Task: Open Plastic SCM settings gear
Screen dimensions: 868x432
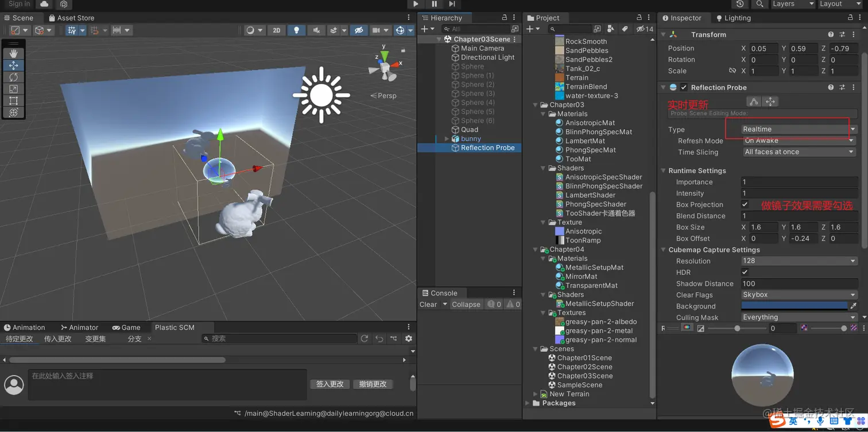Action: [x=409, y=338]
